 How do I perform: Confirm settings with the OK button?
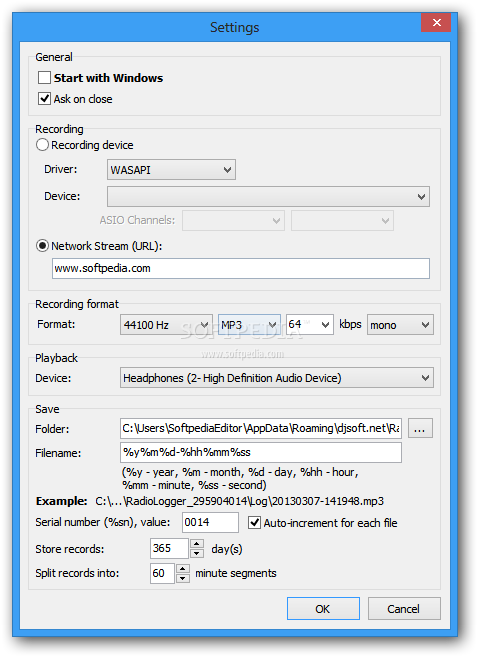[323, 608]
